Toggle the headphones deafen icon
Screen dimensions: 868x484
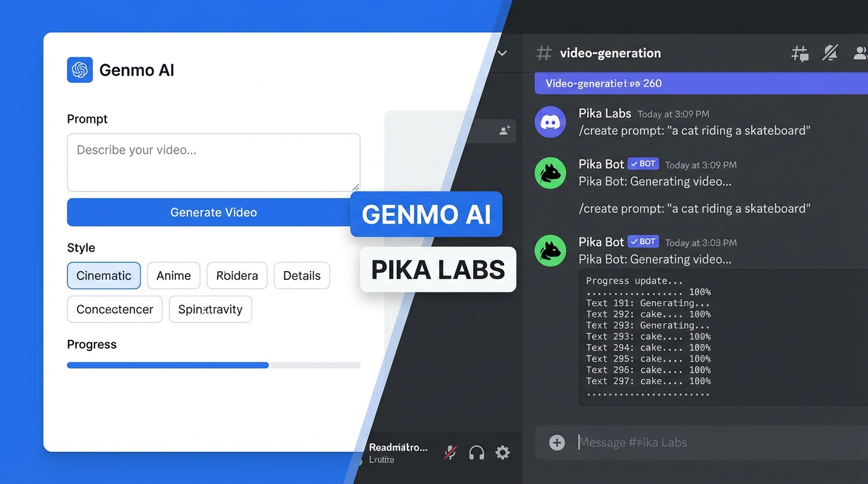(x=476, y=452)
